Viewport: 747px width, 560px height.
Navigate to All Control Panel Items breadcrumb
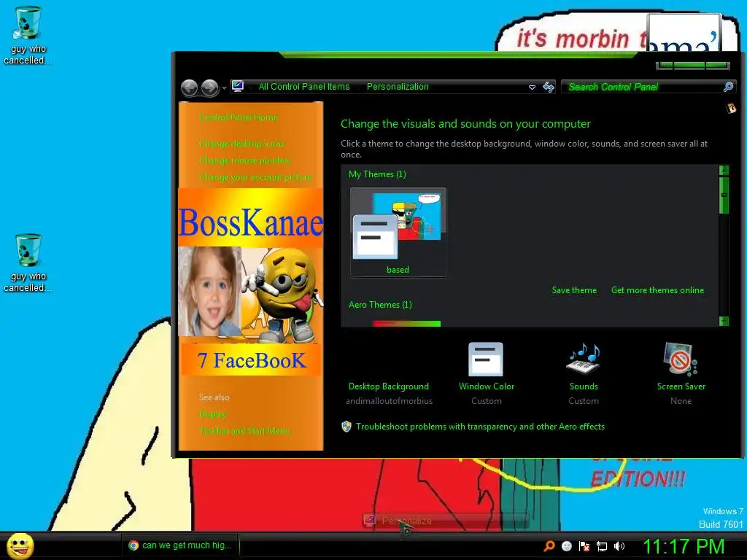click(304, 87)
